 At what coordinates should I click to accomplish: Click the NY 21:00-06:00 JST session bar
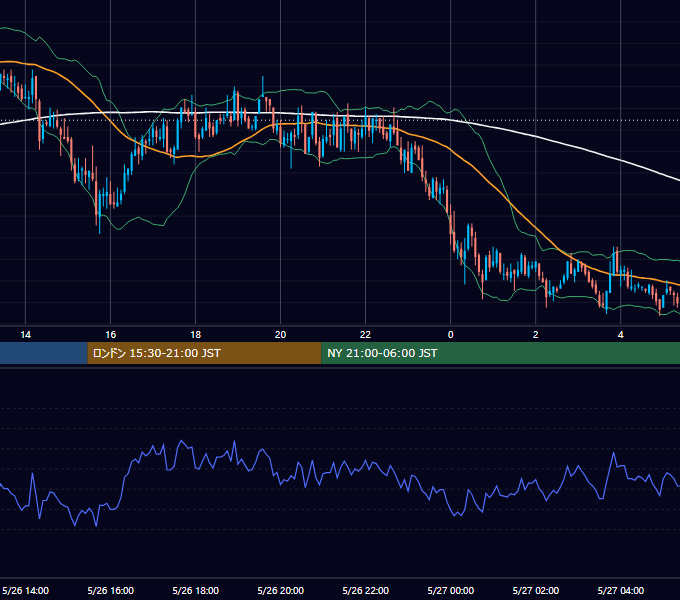pos(500,353)
